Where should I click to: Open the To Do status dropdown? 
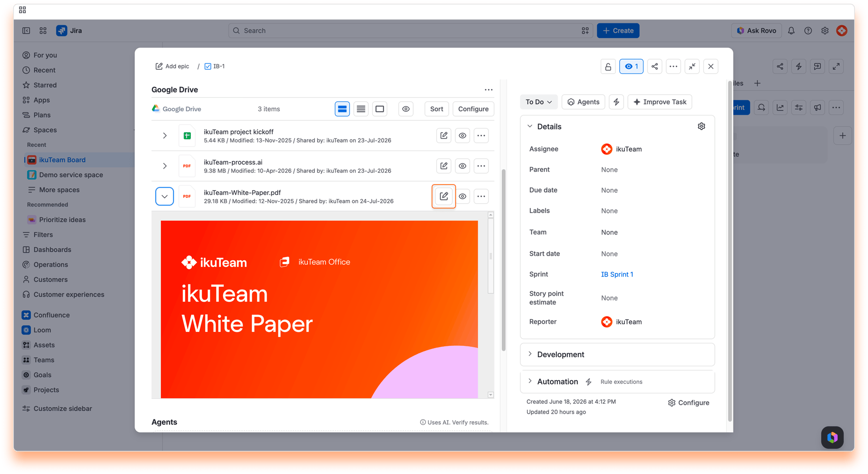pos(538,102)
